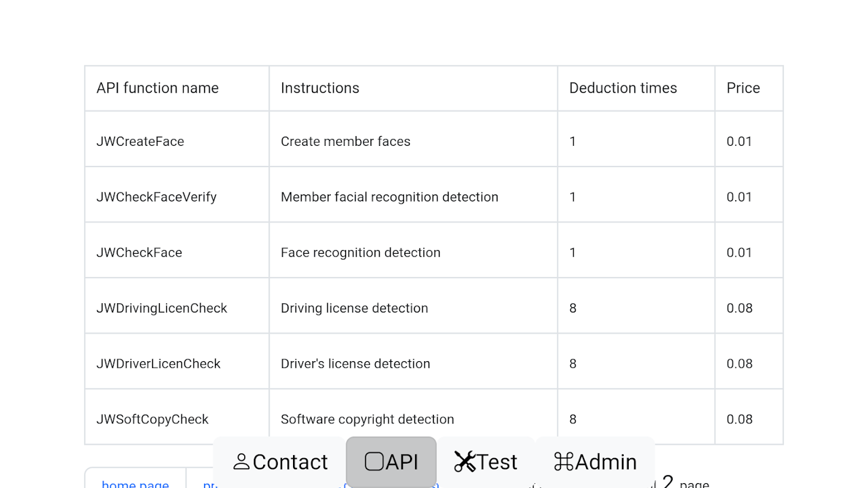Click the square icon beside API
The height and width of the screenshot is (488, 868).
coord(374,462)
